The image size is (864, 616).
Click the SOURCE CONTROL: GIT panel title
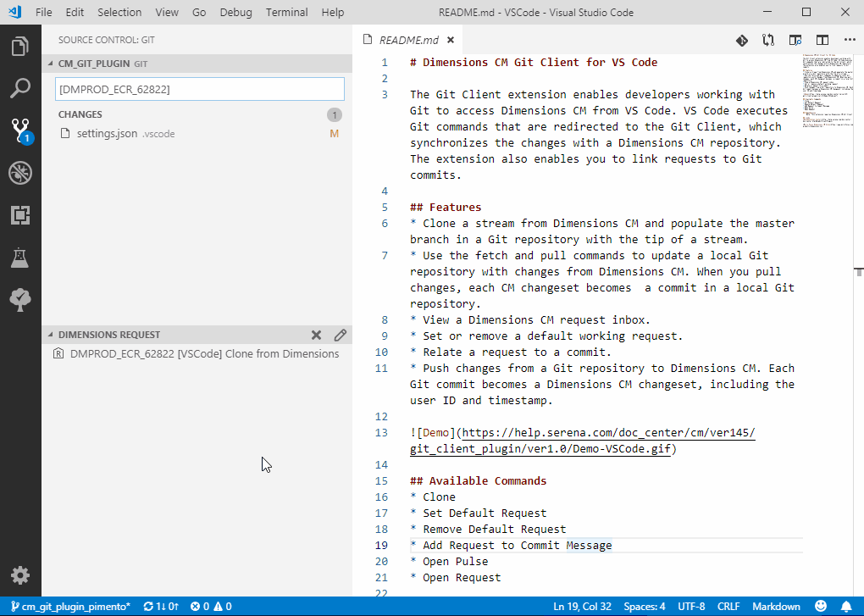pyautogui.click(x=107, y=40)
